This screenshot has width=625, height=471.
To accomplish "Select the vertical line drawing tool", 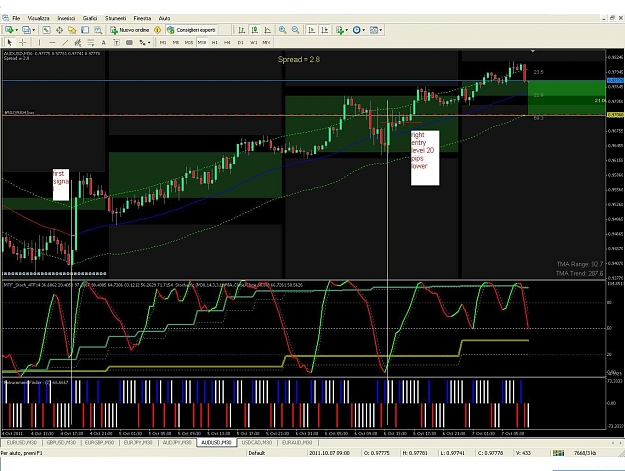I will pyautogui.click(x=39, y=42).
